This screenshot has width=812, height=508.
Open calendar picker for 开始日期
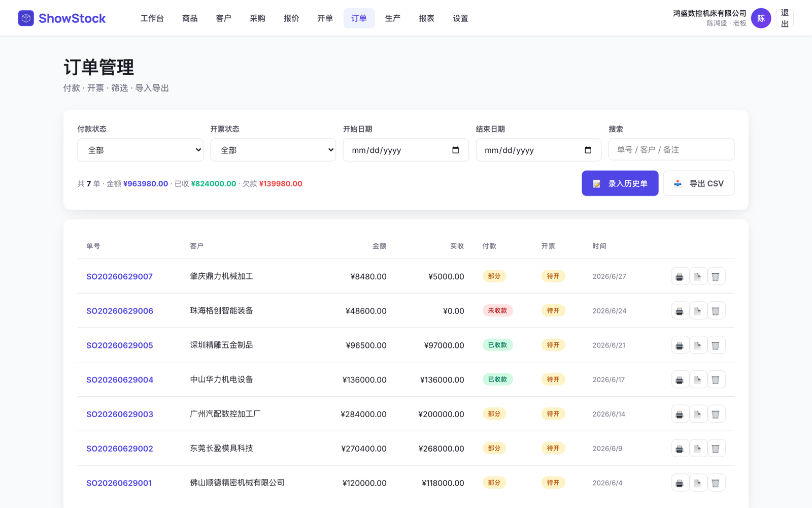point(455,150)
